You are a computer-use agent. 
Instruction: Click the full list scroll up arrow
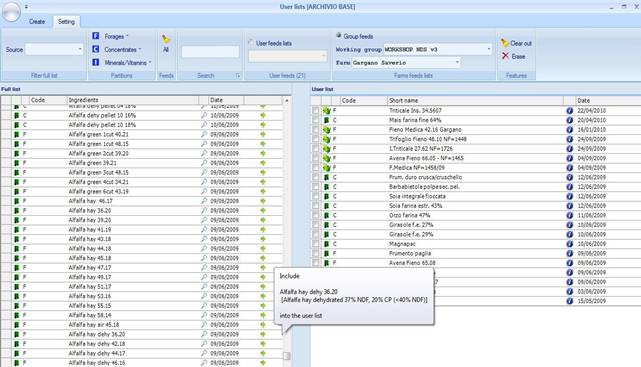(x=287, y=101)
